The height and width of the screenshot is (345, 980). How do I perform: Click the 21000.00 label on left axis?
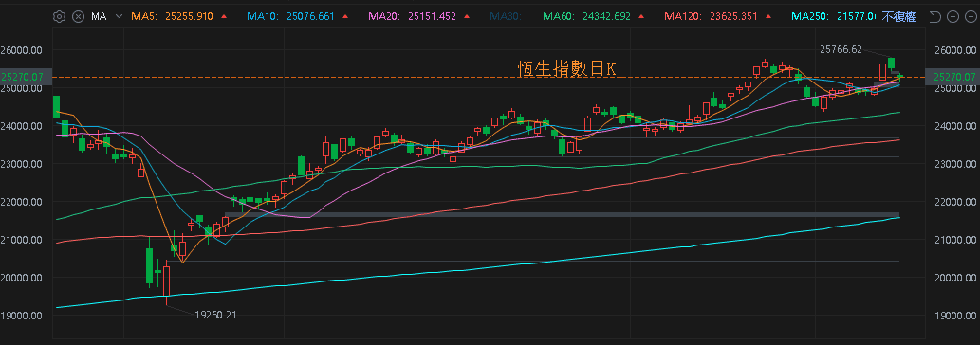(22, 240)
